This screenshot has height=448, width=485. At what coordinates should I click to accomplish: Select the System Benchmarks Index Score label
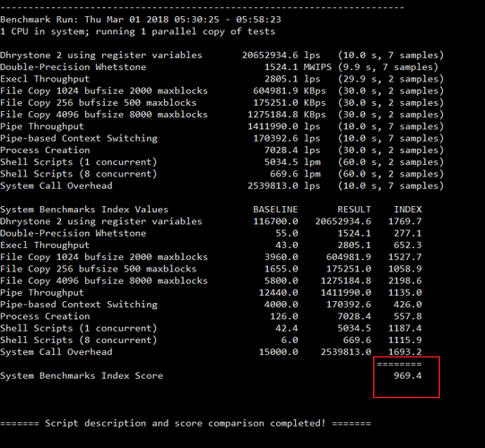coord(82,375)
